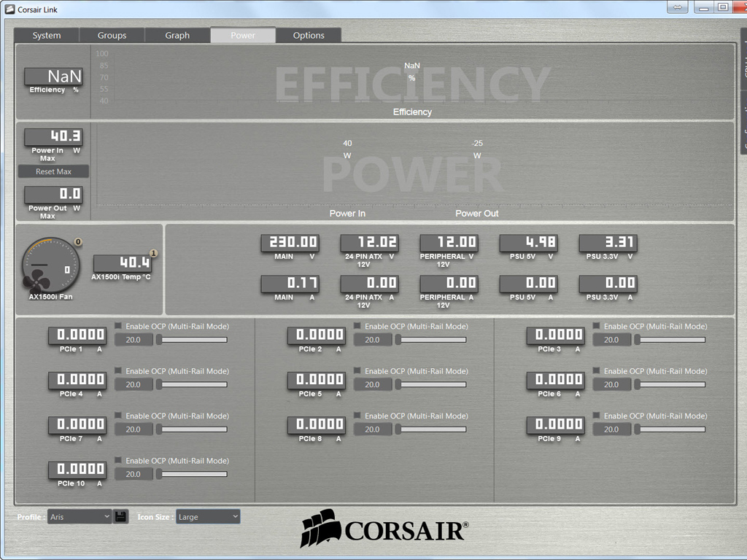
Task: Focus the PCIe 9 OCP value field
Action: (612, 429)
